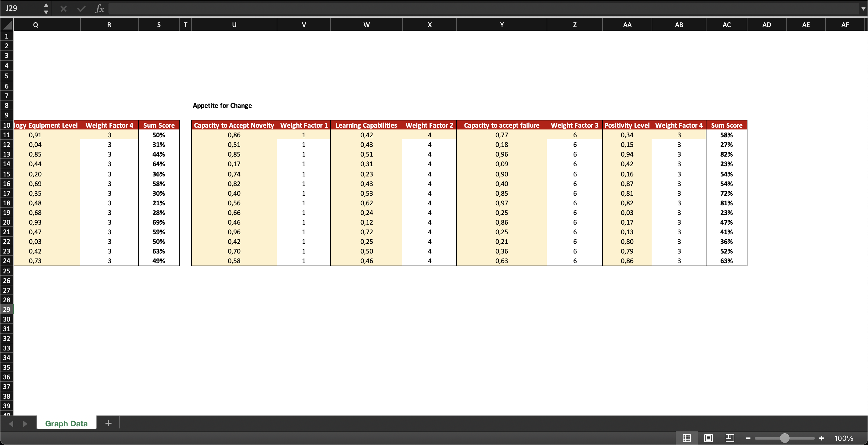Click the cancel entry X icon
The width and height of the screenshot is (868, 445).
coord(63,9)
